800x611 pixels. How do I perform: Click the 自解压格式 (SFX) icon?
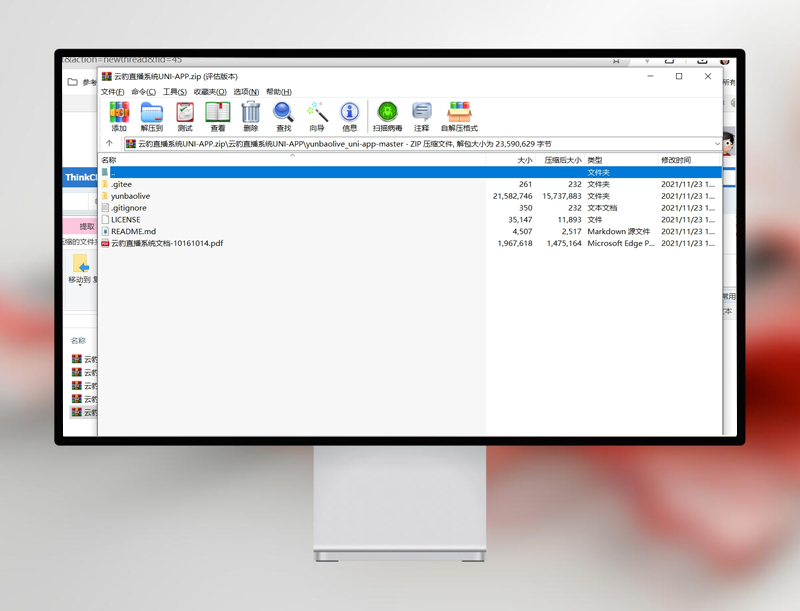point(459,112)
